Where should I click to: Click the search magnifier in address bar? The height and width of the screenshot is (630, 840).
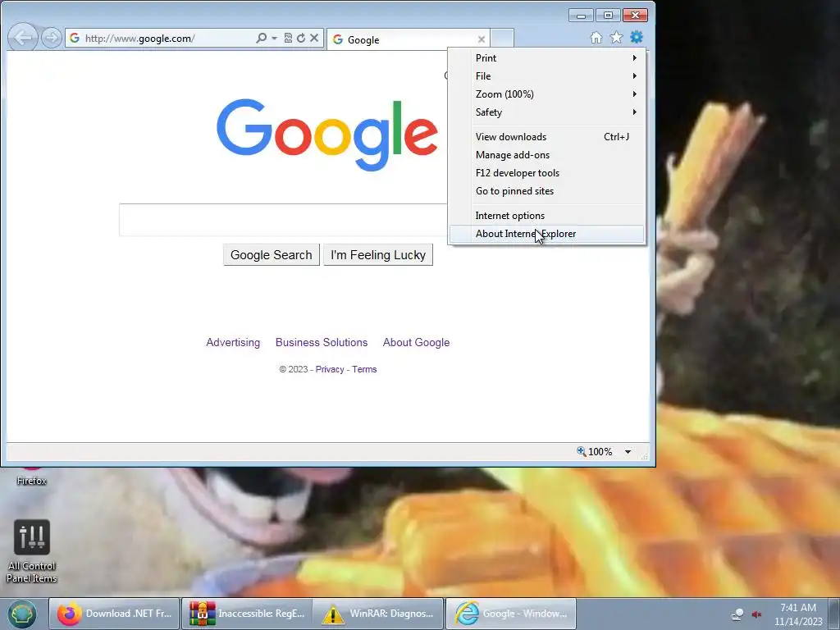coord(261,38)
